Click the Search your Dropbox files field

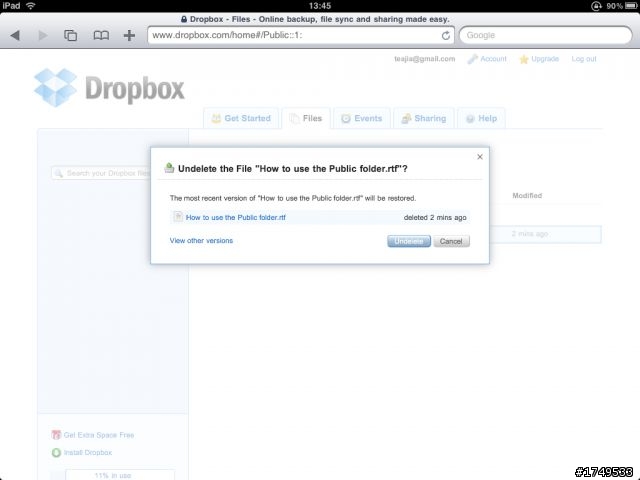coord(101,173)
